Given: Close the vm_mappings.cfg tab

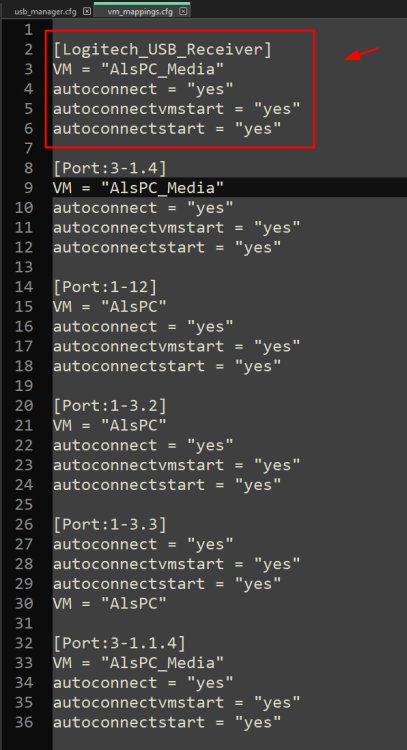Looking at the screenshot, I should click(x=183, y=11).
